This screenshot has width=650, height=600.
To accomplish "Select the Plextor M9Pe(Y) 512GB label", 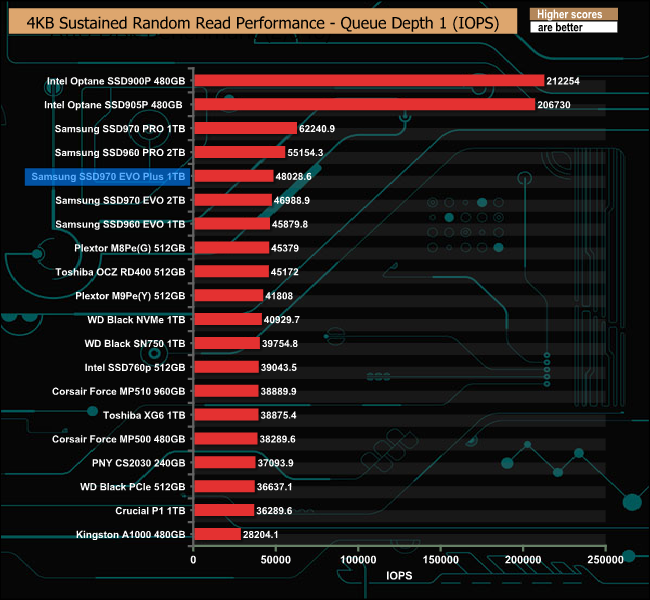I will pos(130,296).
